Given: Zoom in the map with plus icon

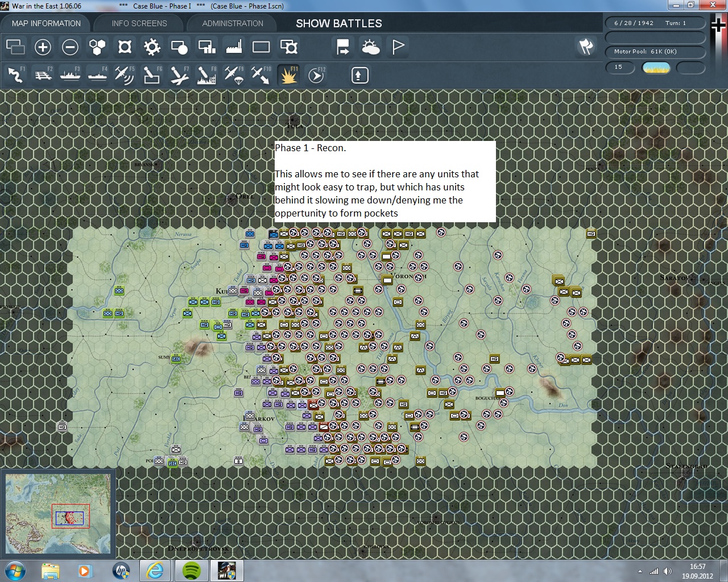Looking at the screenshot, I should (x=43, y=47).
